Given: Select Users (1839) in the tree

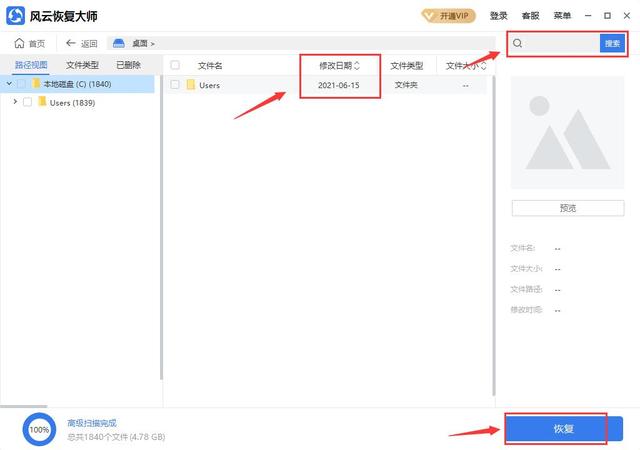Looking at the screenshot, I should 72,102.
